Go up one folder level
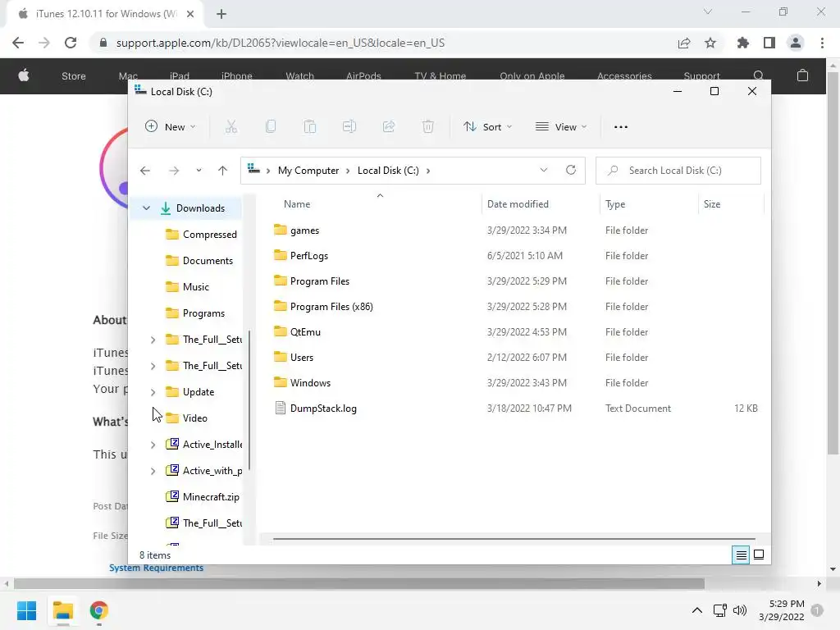Screen dimensions: 840x630 point(222,171)
